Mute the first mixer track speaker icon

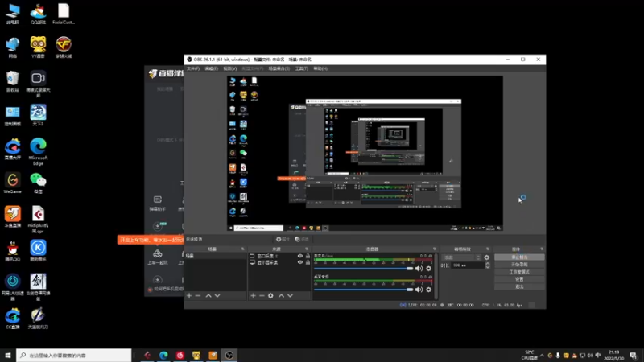pos(419,269)
